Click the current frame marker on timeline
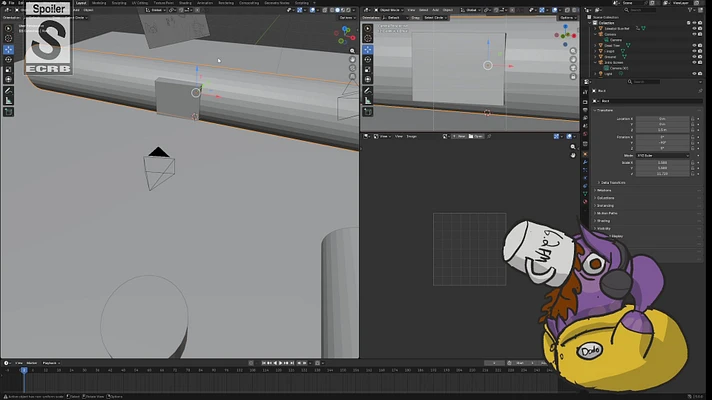The width and height of the screenshot is (712, 400). pos(24,370)
